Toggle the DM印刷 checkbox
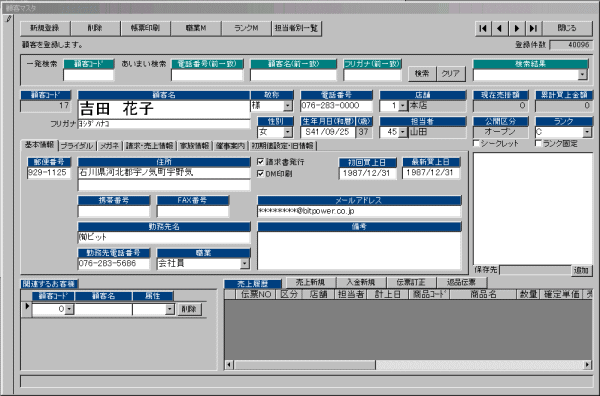The image size is (600, 396). tap(261, 174)
